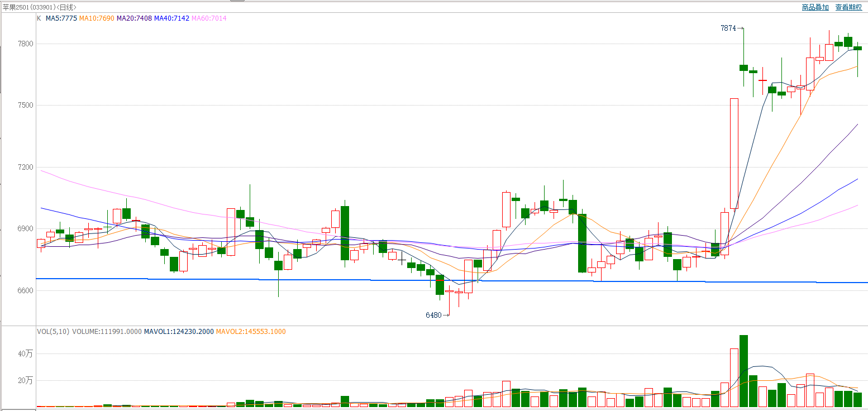Click the VOLUME:111991.0000 value
Screen dimensions: 868x411
pyautogui.click(x=107, y=332)
